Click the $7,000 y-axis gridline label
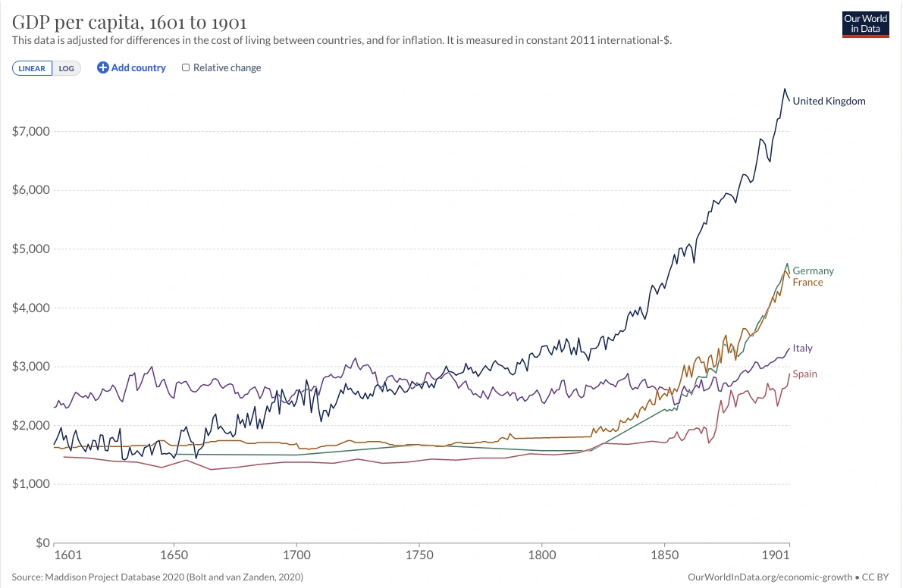903x588 pixels. coord(31,131)
